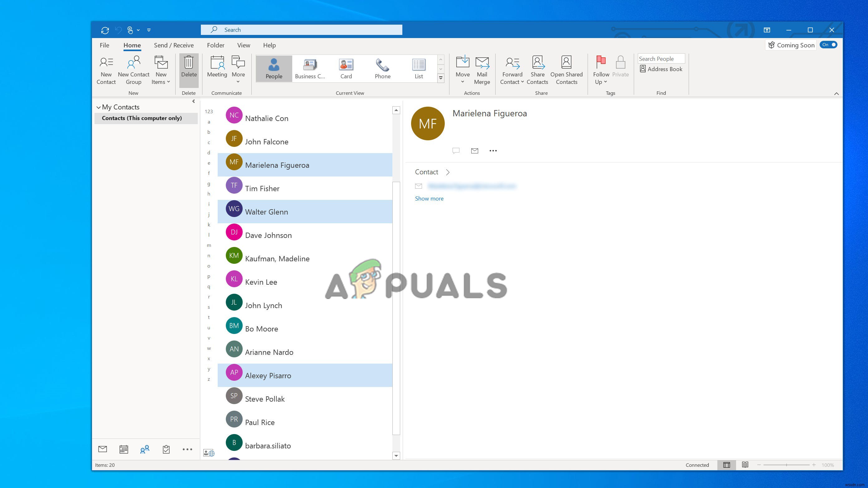Screen dimensions: 868x488
Task: Click the Phone view icon
Action: pos(382,67)
